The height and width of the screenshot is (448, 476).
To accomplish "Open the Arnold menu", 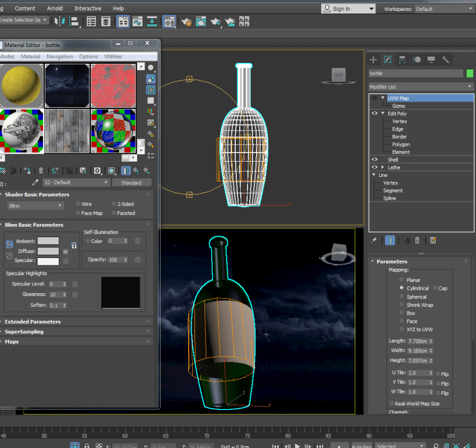I will pyautogui.click(x=55, y=9).
